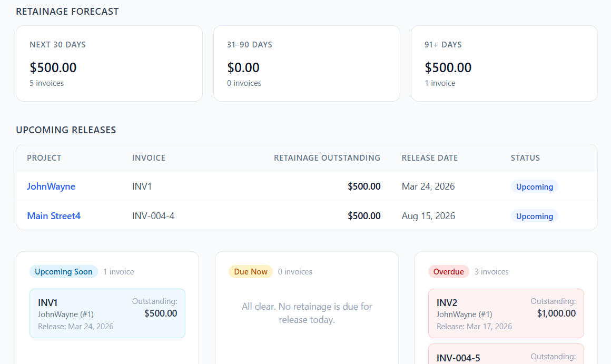This screenshot has height=364, width=611.
Task: Open the overdue INV2 invoice card
Action: click(506, 313)
